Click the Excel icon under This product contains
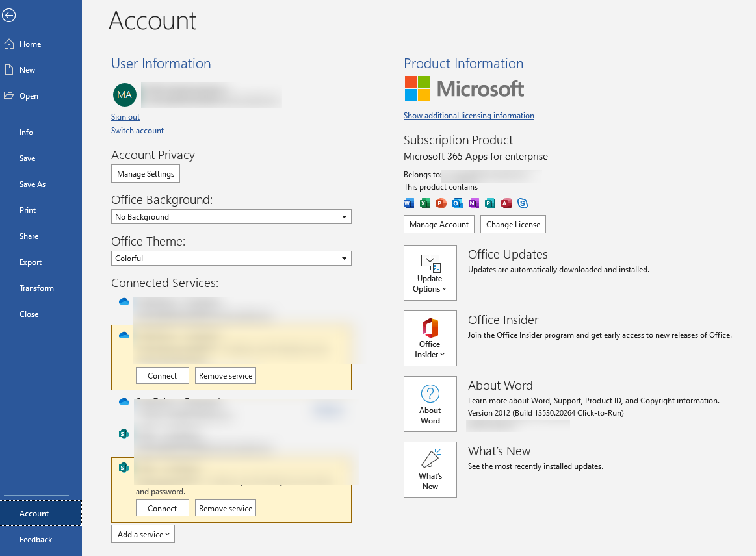Screen dimensions: 756x556 click(424, 203)
